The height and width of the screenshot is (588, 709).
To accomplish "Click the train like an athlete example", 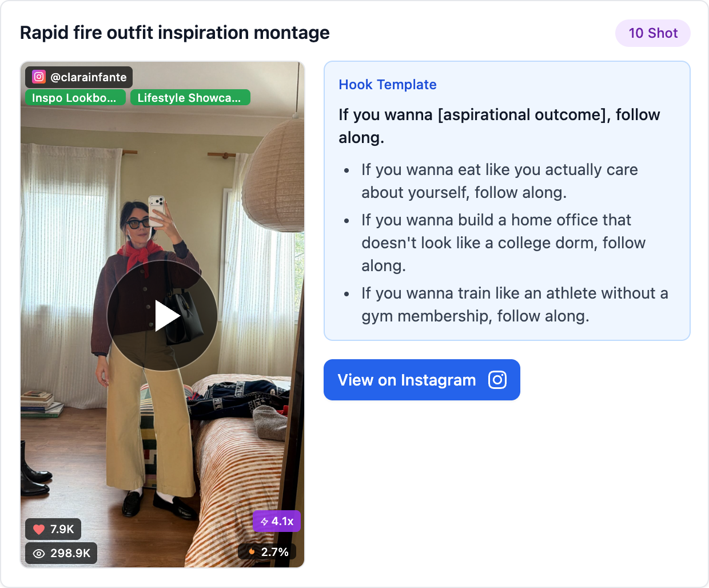I will (515, 304).
